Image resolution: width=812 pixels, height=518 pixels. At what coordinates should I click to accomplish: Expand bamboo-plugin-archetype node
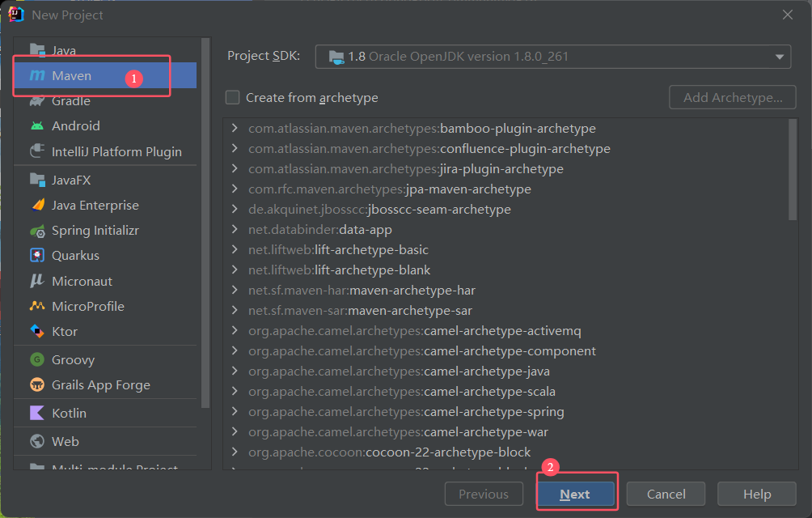(235, 128)
